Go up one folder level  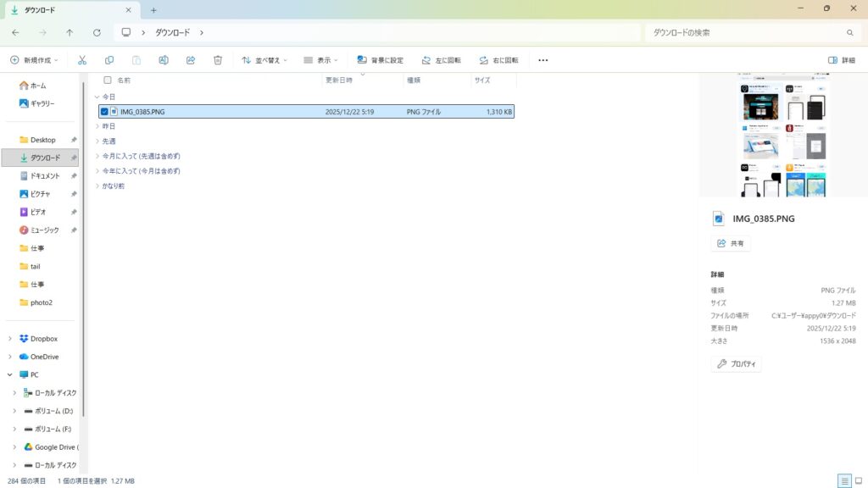70,32
